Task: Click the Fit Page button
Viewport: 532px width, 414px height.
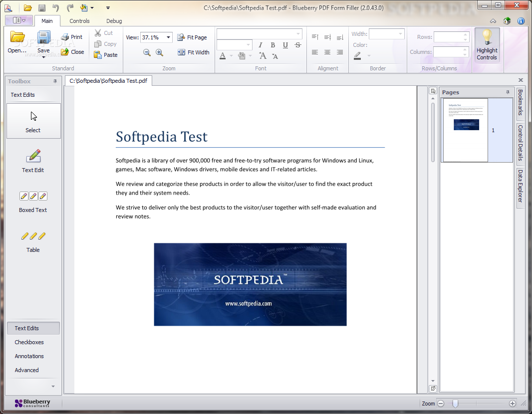Action: 192,37
